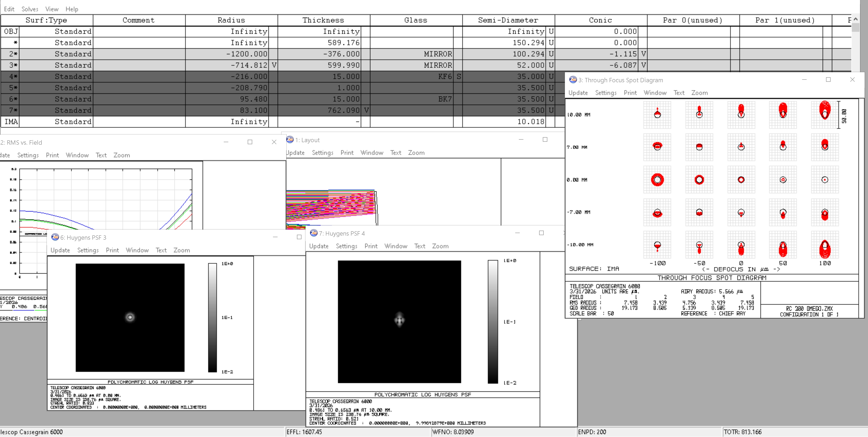Toggle the V solve on surface 7 Thickness

point(366,111)
